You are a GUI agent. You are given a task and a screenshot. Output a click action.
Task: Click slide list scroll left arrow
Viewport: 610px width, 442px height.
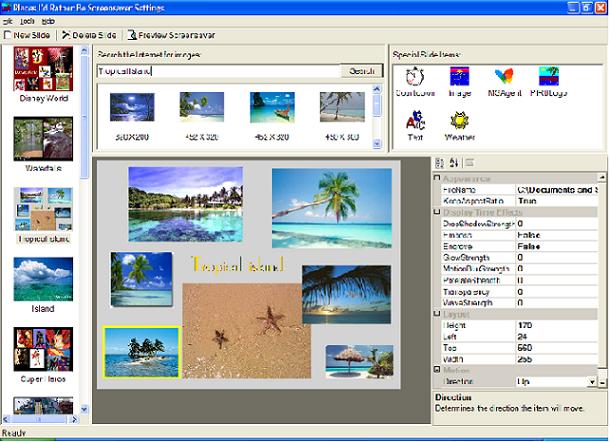pyautogui.click(x=6, y=419)
